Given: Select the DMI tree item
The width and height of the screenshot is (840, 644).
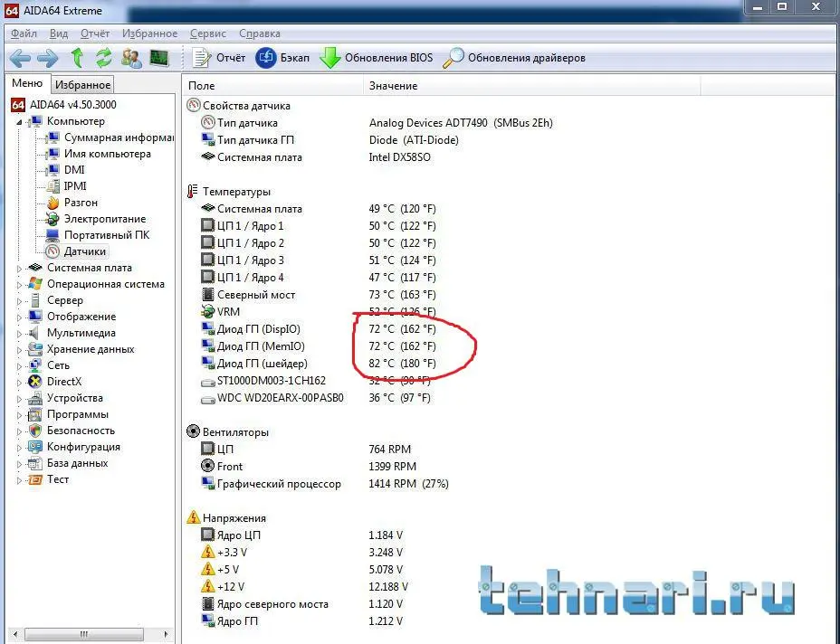Looking at the screenshot, I should pos(74,170).
